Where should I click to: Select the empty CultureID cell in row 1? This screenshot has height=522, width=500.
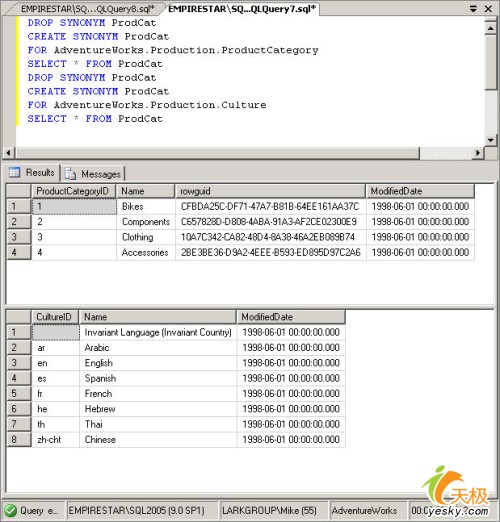pyautogui.click(x=55, y=332)
